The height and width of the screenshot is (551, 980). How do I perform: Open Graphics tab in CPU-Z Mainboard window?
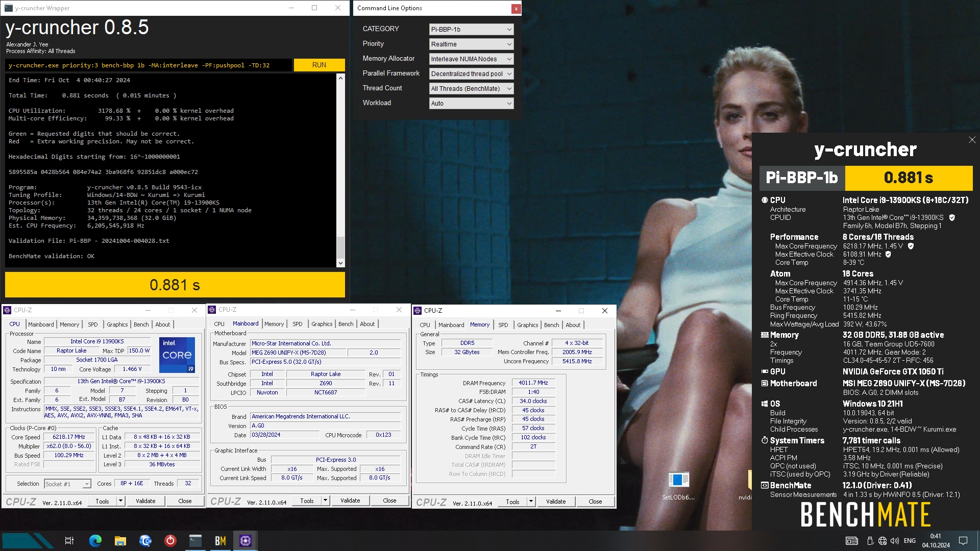pos(322,324)
